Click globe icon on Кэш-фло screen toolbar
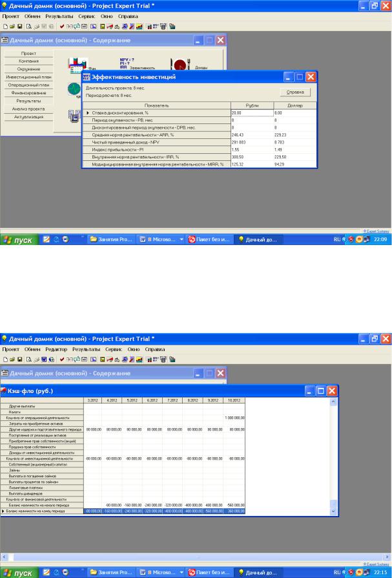Screen dimensions: 392x578 coord(52,359)
